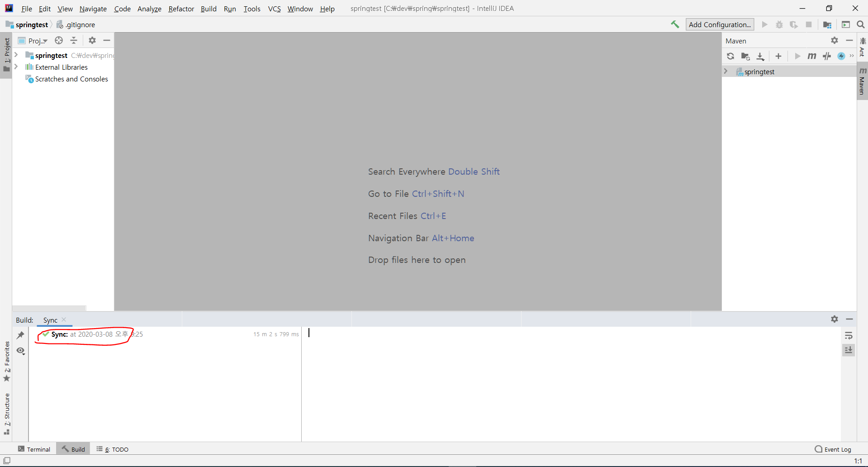Open the Refactor menu

point(181,9)
